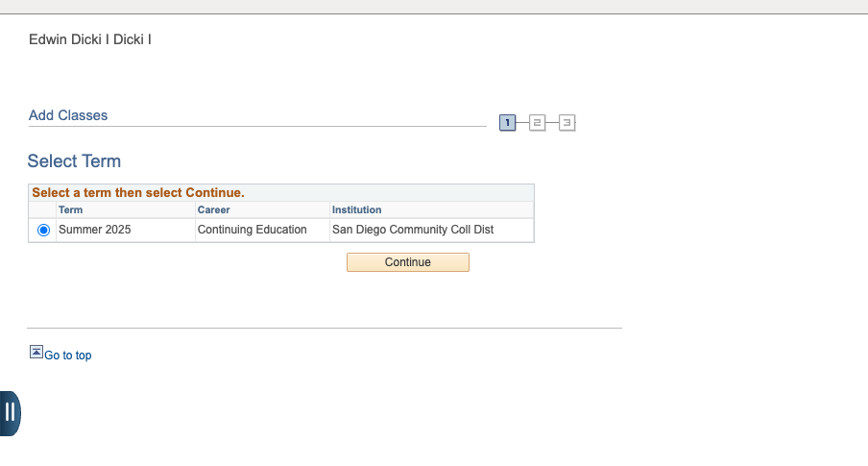
Task: Click the Summer 2025 term cell
Action: (x=95, y=230)
